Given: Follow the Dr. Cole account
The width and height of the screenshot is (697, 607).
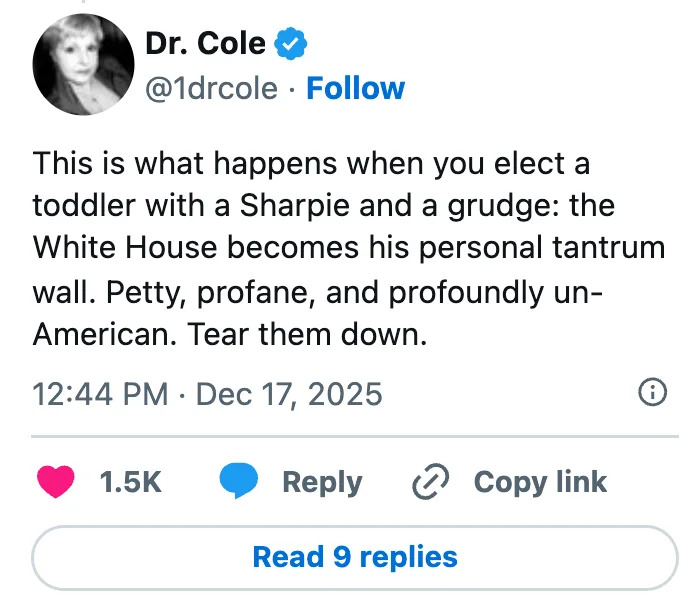Looking at the screenshot, I should (355, 88).
